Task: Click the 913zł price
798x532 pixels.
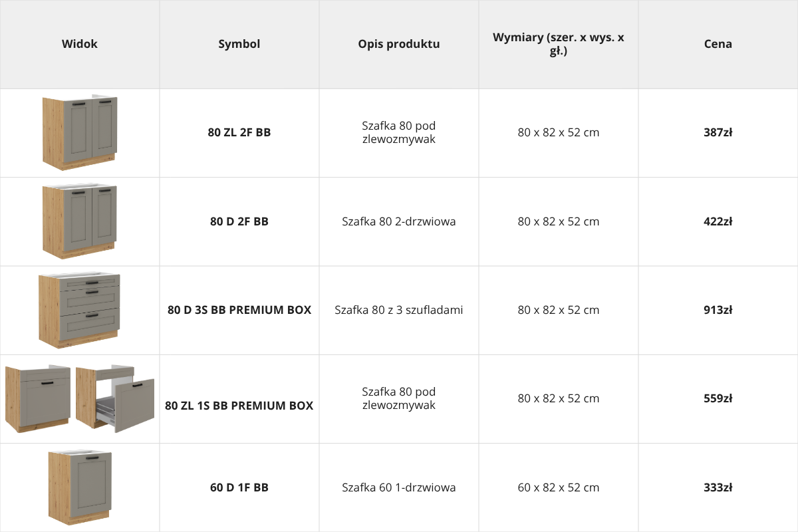Action: (718, 310)
